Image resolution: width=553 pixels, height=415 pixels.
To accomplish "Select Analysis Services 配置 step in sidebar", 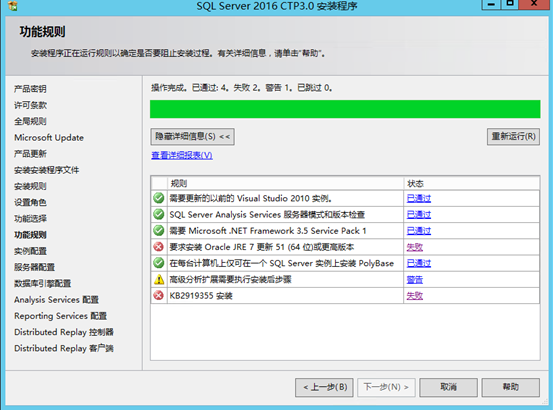I will [56, 300].
